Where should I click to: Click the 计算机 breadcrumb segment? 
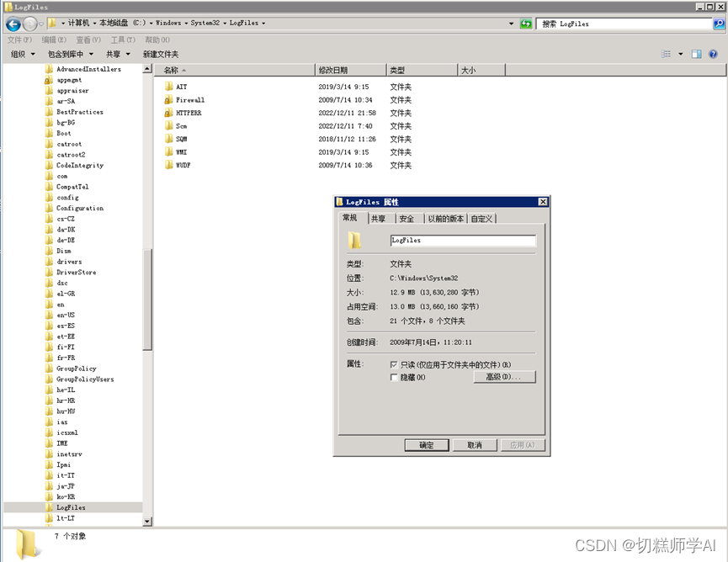pos(78,23)
